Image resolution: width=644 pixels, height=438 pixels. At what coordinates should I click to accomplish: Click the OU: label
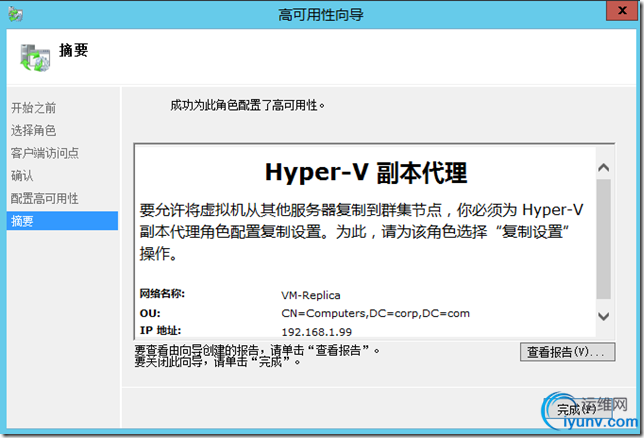coord(150,314)
